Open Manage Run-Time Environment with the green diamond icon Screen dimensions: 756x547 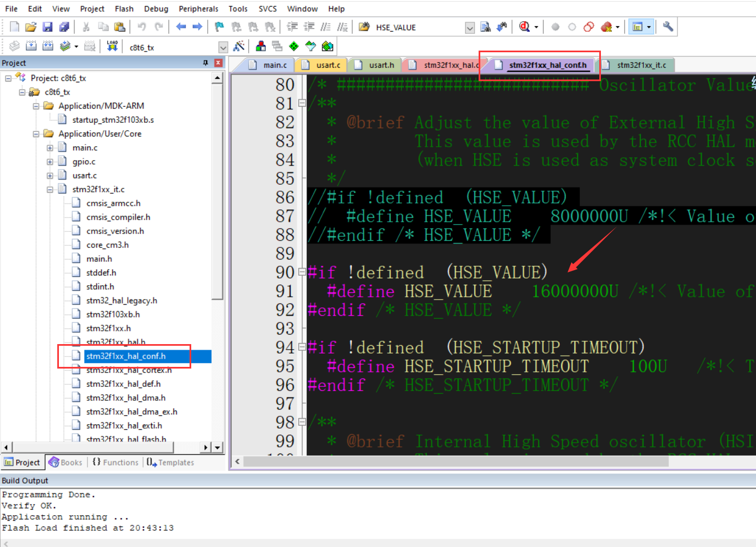pos(294,46)
